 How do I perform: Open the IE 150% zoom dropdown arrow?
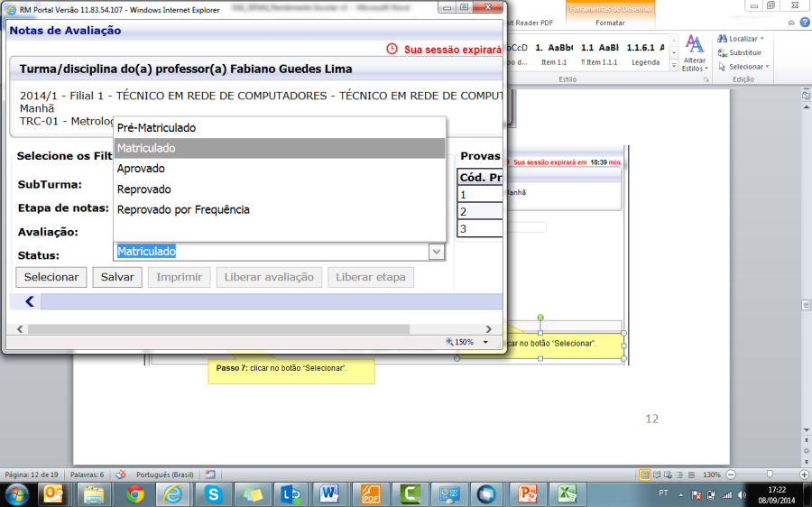click(485, 342)
